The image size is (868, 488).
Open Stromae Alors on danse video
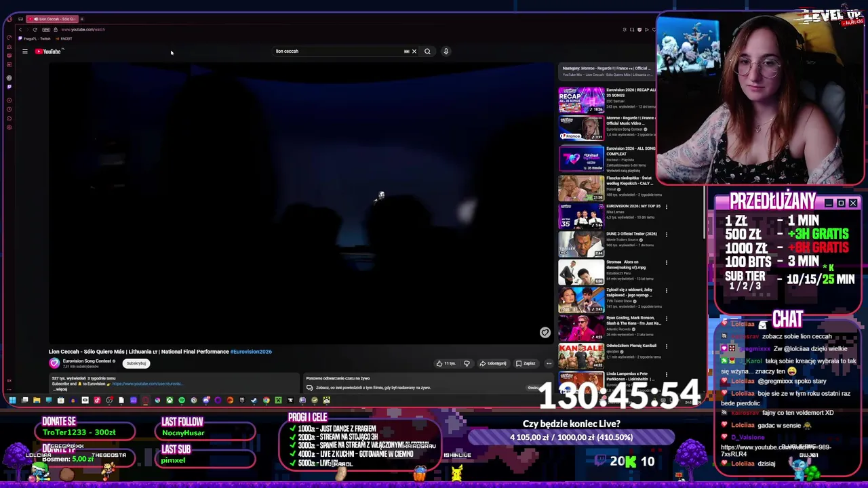(581, 272)
